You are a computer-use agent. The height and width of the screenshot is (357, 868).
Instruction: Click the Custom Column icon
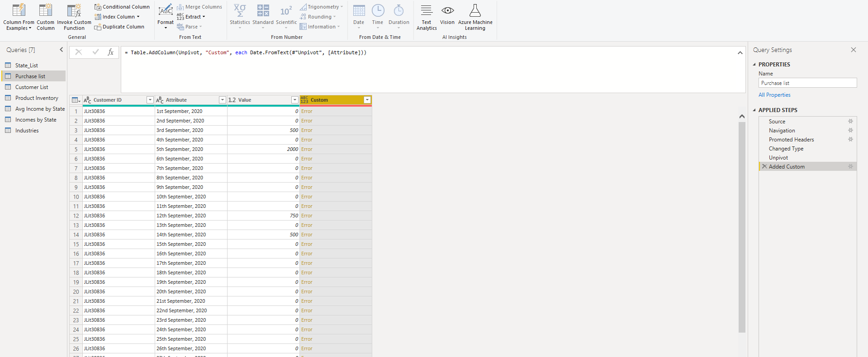[x=45, y=10]
